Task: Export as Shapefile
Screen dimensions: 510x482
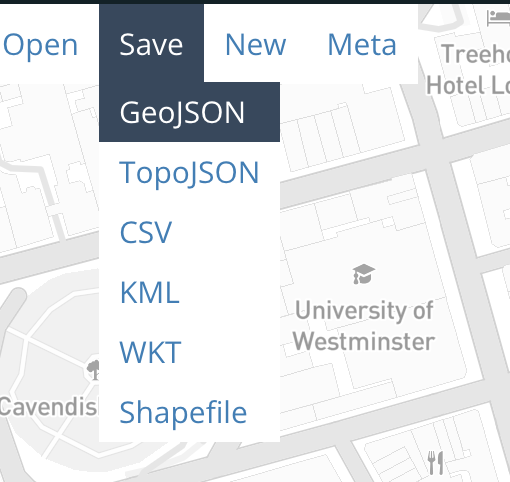Action: pyautogui.click(x=189, y=412)
